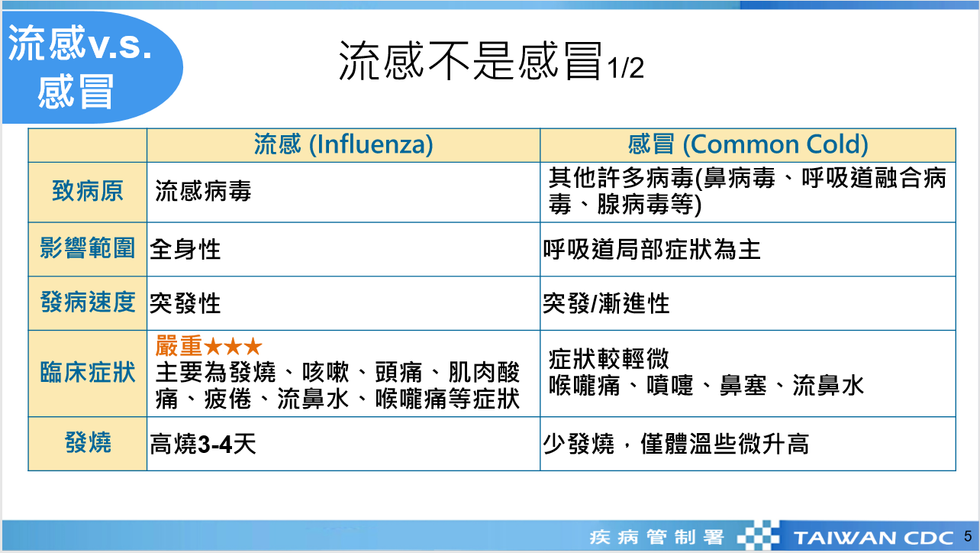Click the 主要為發燒、咳嗽 symptom text
The width and height of the screenshot is (980, 553).
[337, 386]
